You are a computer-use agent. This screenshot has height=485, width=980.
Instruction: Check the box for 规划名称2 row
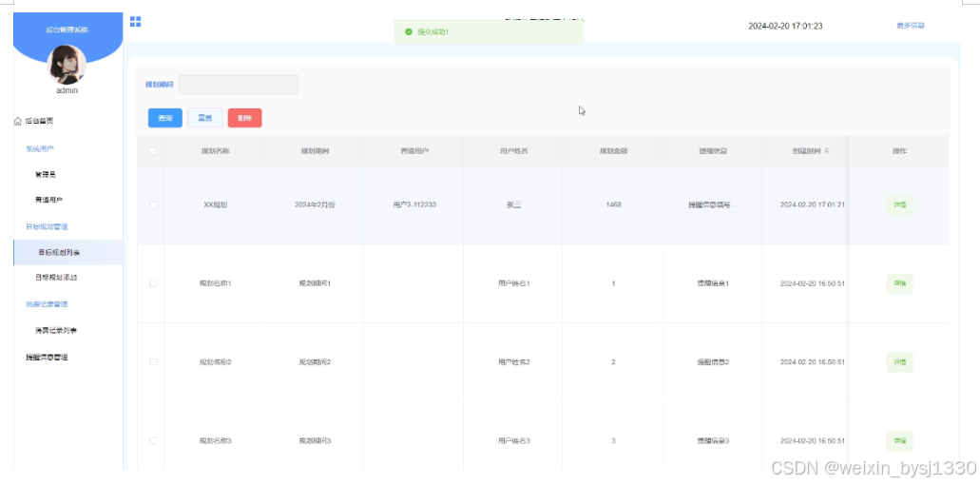[x=152, y=362]
